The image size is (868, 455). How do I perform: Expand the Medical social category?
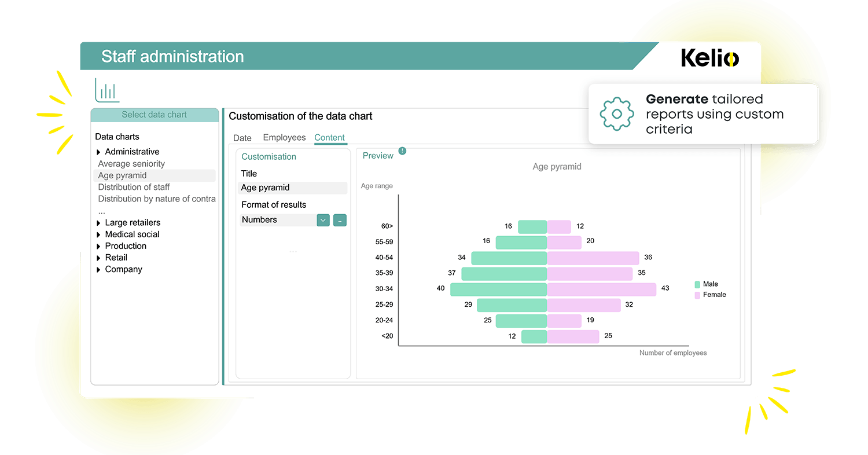99,234
